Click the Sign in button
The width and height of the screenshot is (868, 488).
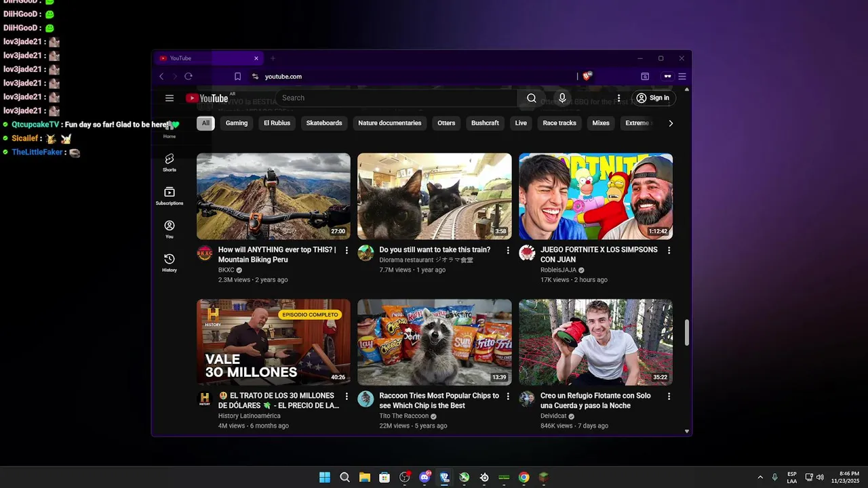click(x=653, y=98)
